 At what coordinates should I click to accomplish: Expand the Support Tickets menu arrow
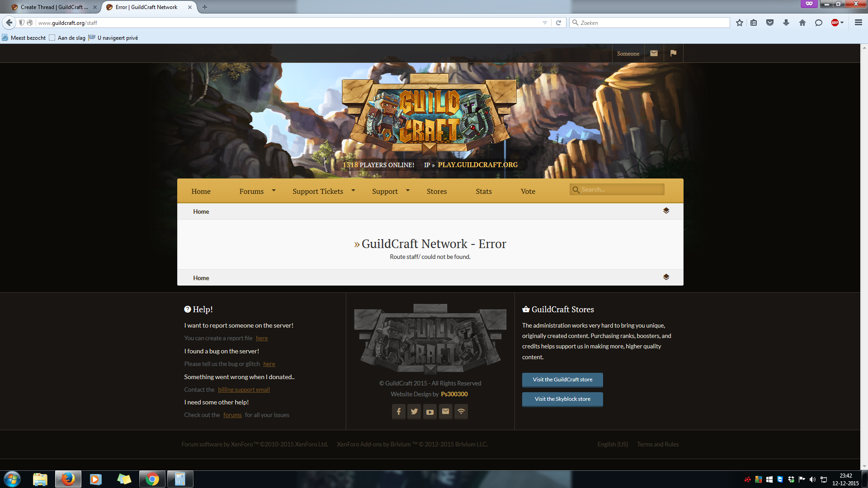(x=353, y=191)
